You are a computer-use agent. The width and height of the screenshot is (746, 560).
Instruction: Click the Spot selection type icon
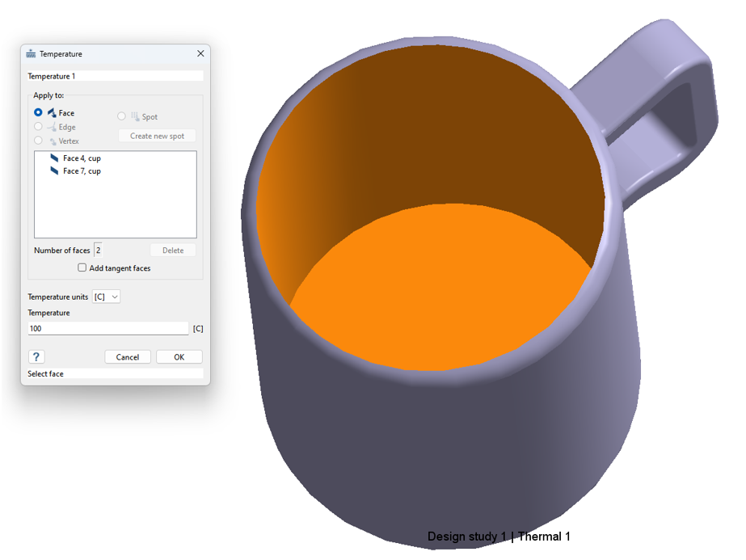(x=135, y=117)
